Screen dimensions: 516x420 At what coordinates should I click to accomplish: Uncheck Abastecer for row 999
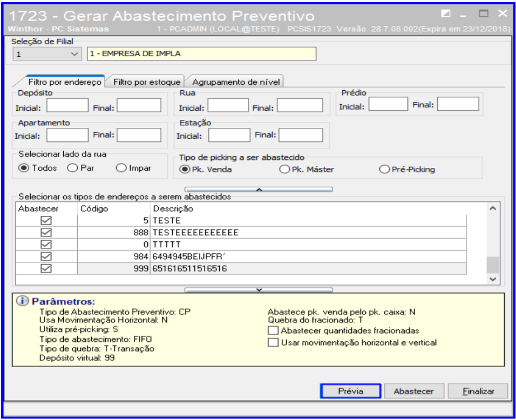[x=46, y=269]
